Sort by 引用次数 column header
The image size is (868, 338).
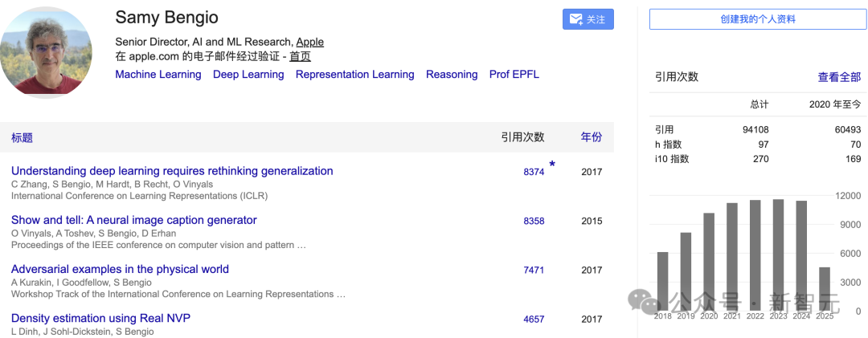pos(522,137)
